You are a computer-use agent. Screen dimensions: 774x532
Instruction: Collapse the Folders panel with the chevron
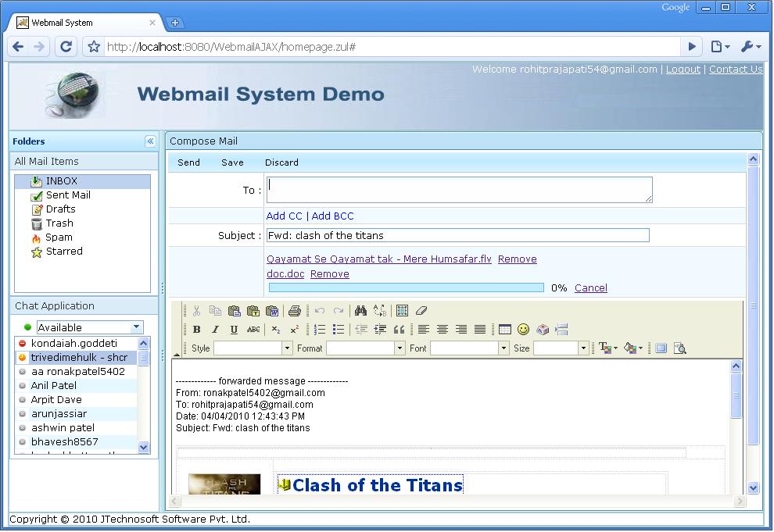(x=150, y=141)
